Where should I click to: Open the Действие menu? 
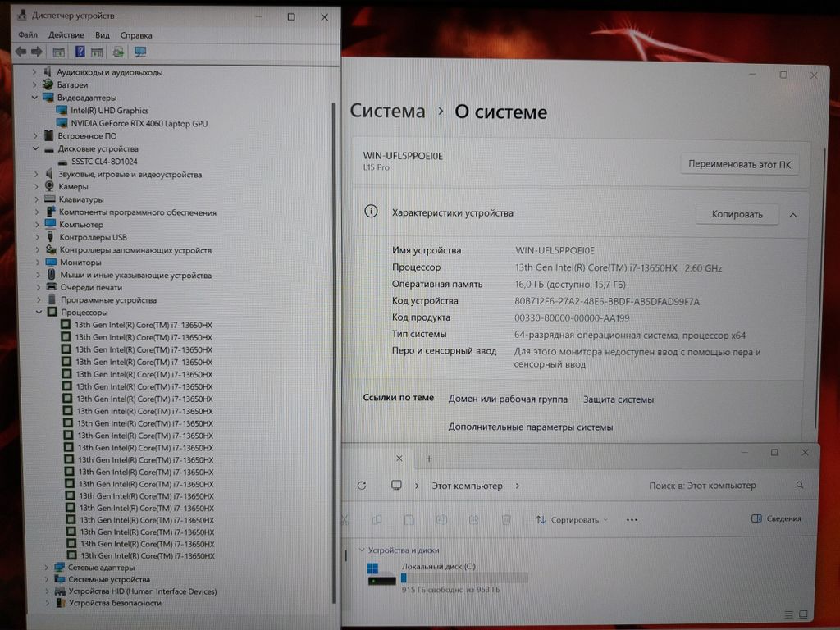(66, 35)
